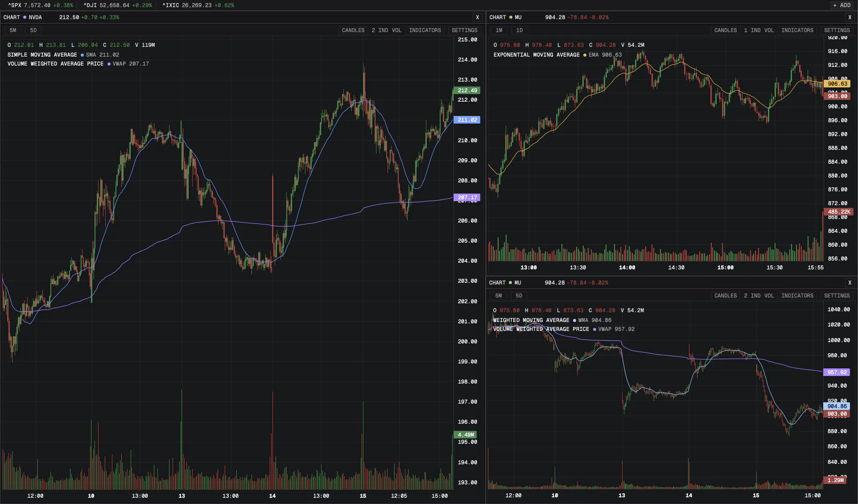Image resolution: width=858 pixels, height=504 pixels.
Task: Toggle VOL on bottom MU chart
Action: (x=769, y=296)
